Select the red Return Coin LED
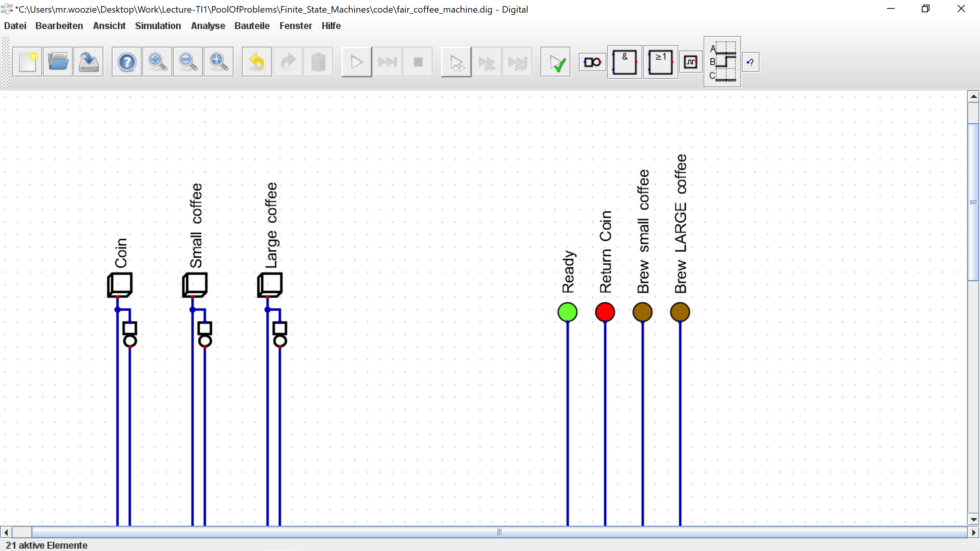This screenshot has width=980, height=551. point(605,312)
